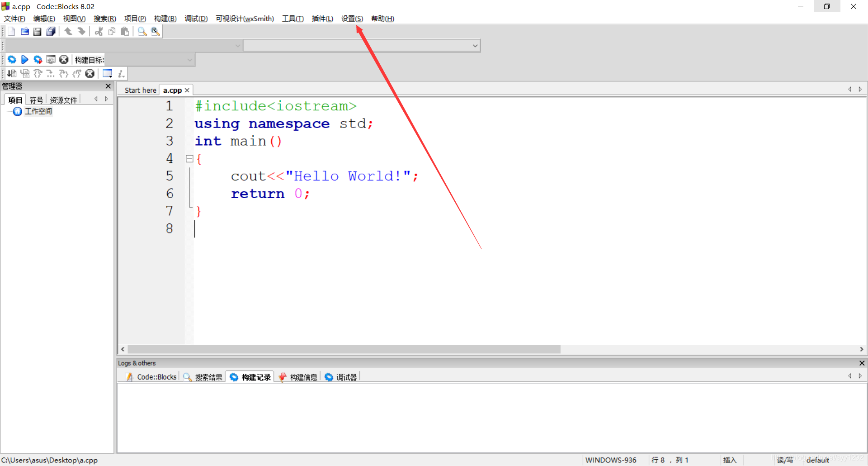
Task: Click the editor's horizontal scrollbar
Action: pyautogui.click(x=344, y=349)
